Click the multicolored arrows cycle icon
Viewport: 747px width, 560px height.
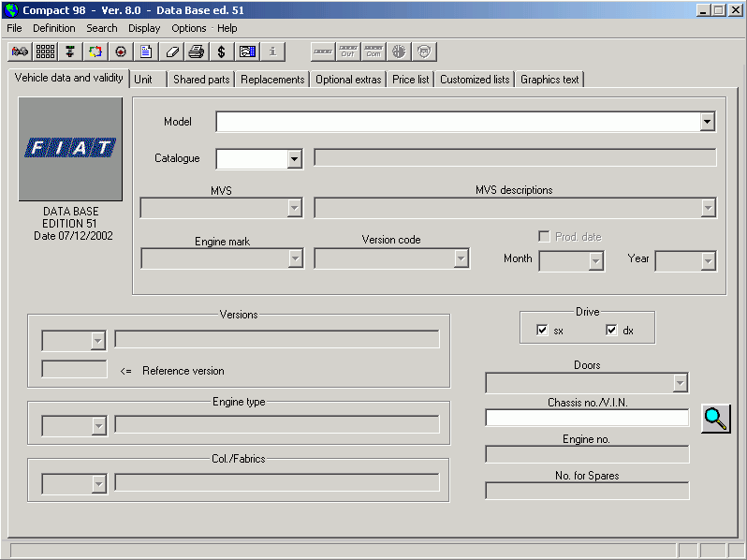pyautogui.click(x=95, y=52)
